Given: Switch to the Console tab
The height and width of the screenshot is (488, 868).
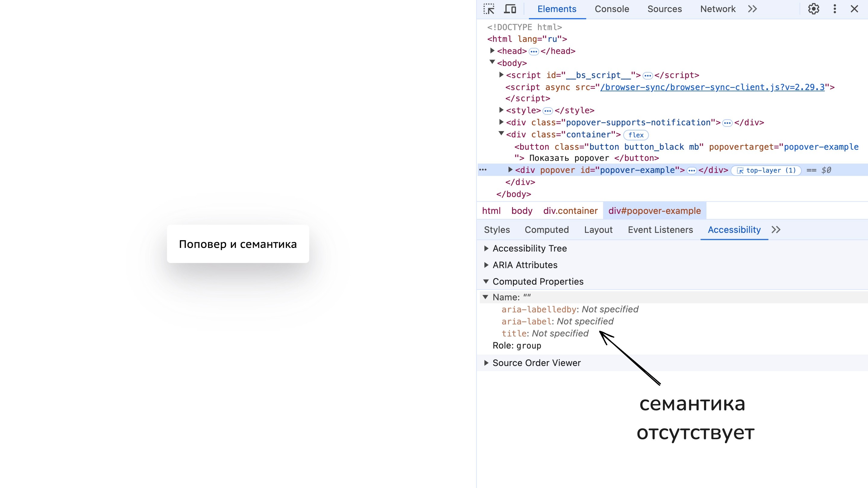Looking at the screenshot, I should (612, 9).
